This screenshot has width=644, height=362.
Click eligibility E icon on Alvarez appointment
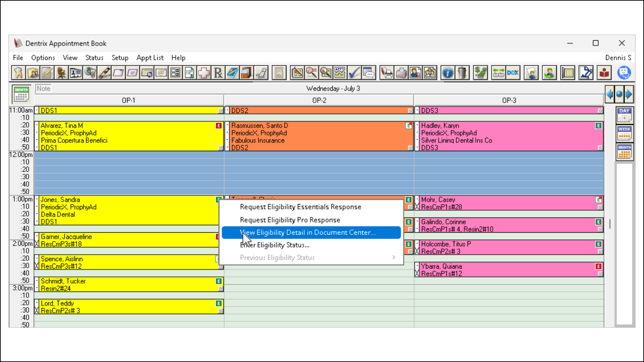point(219,126)
